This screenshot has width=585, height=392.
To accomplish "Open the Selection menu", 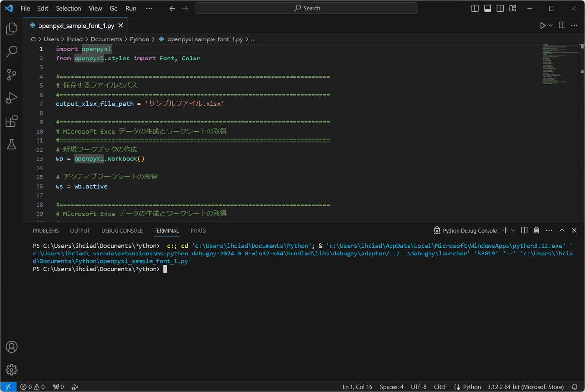I will pyautogui.click(x=68, y=8).
